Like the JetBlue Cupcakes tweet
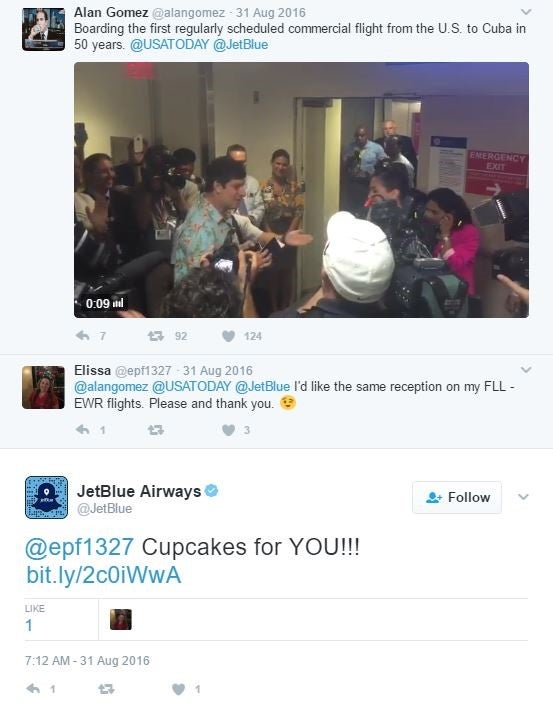553x715 pixels. [179, 689]
